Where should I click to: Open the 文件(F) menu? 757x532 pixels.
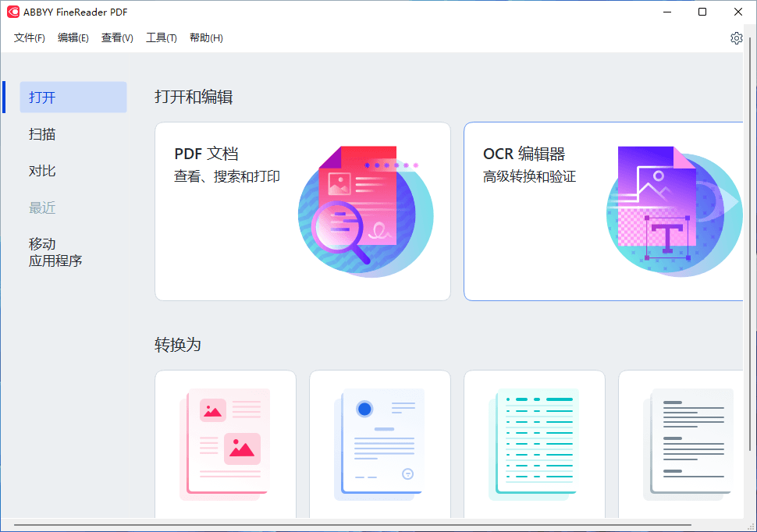(x=29, y=37)
